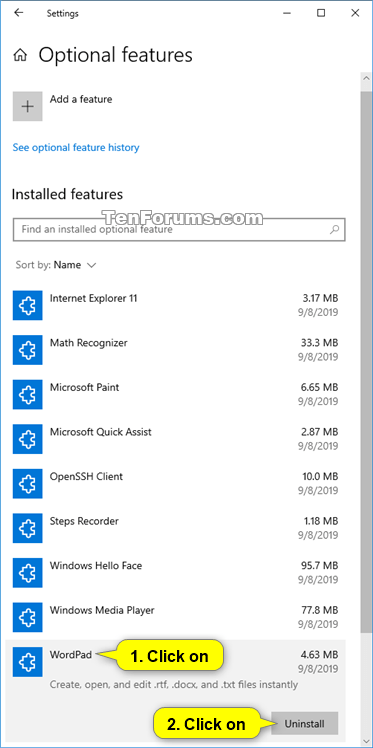Focus the Find an installed optional feature box

(x=179, y=229)
